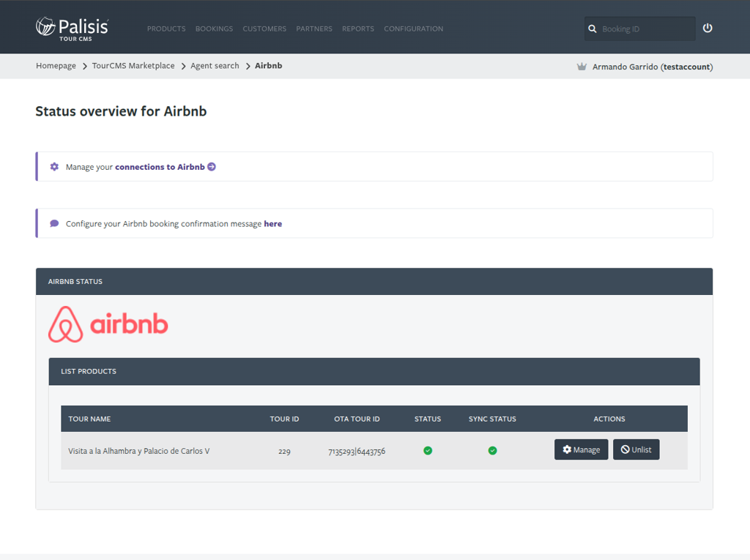Click the search magnifier icon
Image resolution: width=750 pixels, height=560 pixels.
[x=592, y=29]
